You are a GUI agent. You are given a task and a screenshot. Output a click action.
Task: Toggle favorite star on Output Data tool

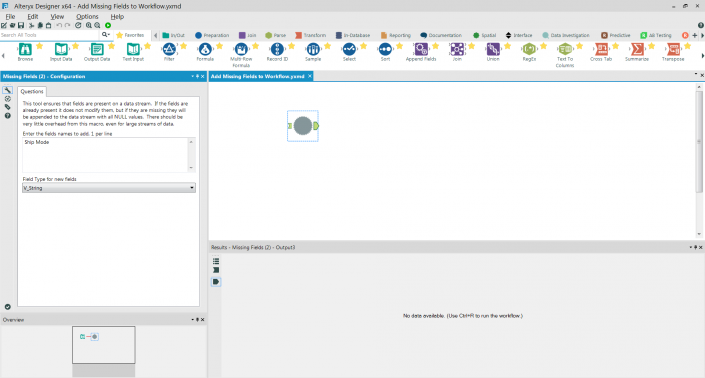click(112, 46)
